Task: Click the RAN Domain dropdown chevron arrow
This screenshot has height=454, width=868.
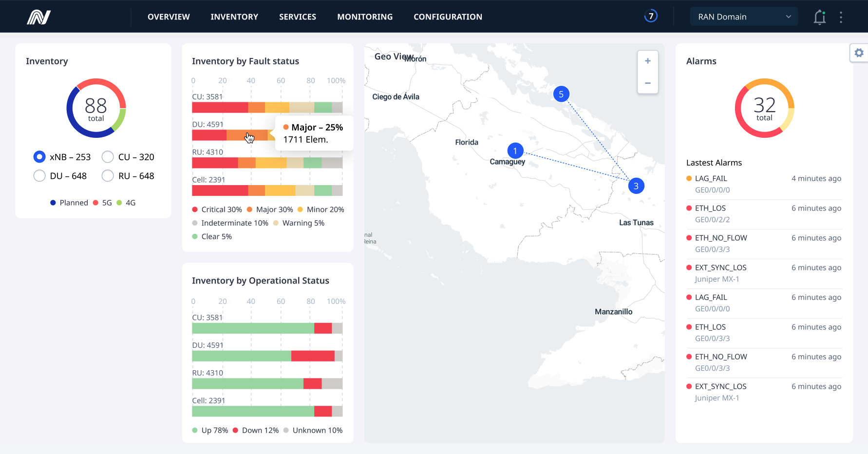Action: point(788,17)
